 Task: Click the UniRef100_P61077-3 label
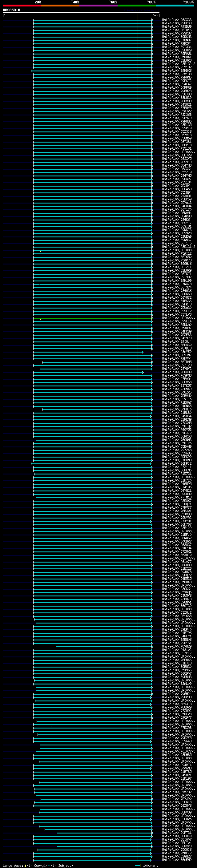tap(179, 751)
